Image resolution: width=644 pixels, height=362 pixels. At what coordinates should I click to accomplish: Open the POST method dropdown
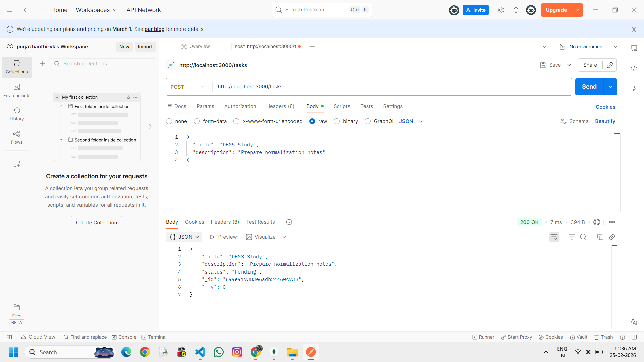tap(188, 87)
